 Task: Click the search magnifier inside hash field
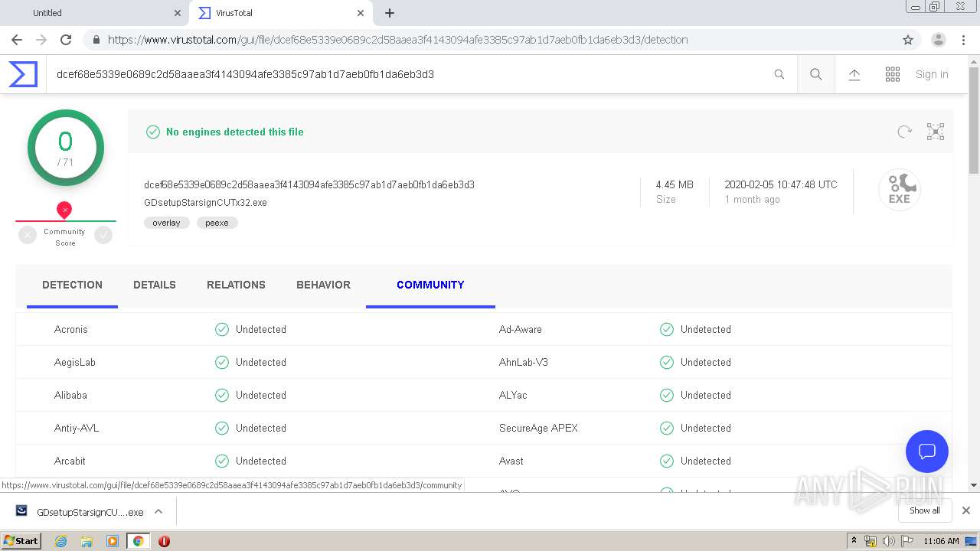(779, 74)
